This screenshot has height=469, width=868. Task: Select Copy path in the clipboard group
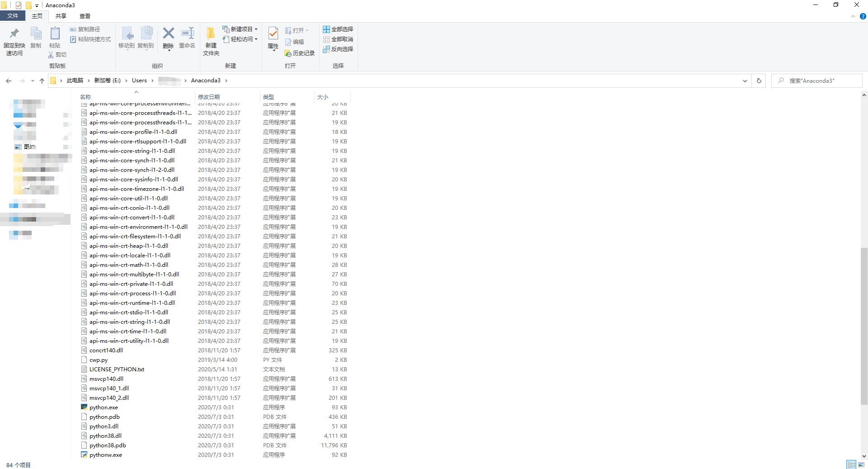(85, 29)
